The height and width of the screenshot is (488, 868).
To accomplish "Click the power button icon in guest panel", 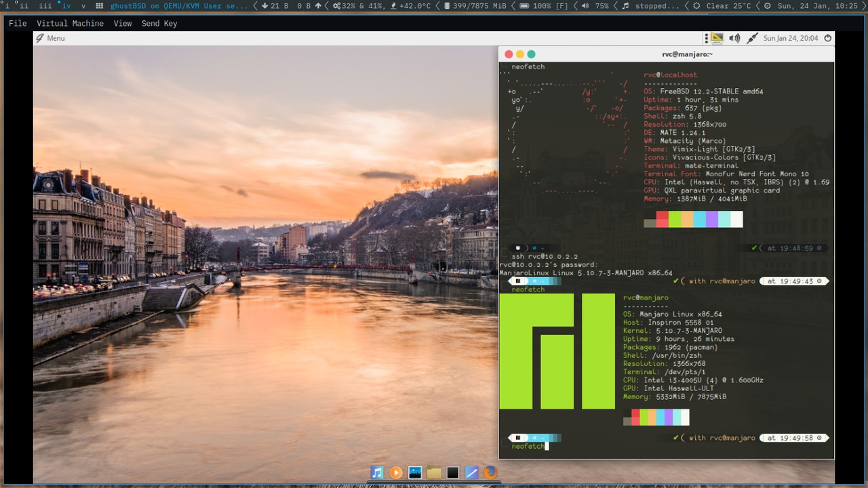I will [x=827, y=38].
